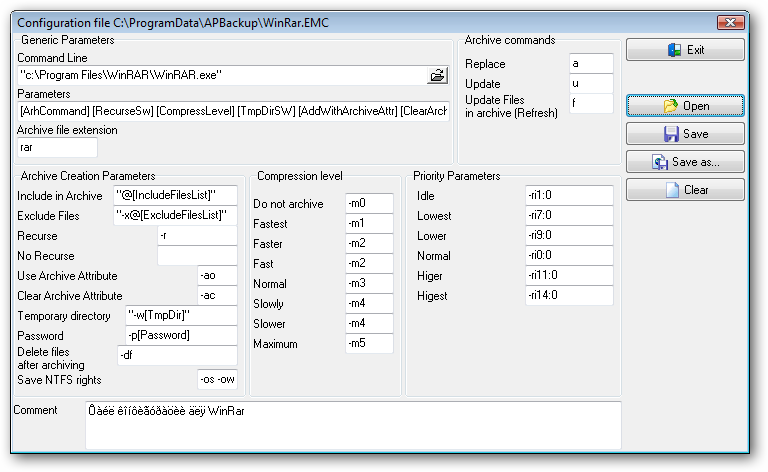Click the Password parameter field
This screenshot has width=768, height=472.
point(182,336)
